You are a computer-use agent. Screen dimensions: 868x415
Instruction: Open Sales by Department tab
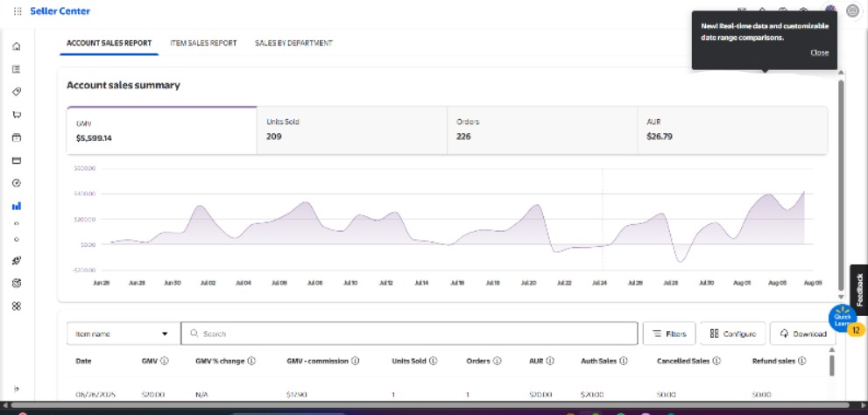(x=293, y=43)
